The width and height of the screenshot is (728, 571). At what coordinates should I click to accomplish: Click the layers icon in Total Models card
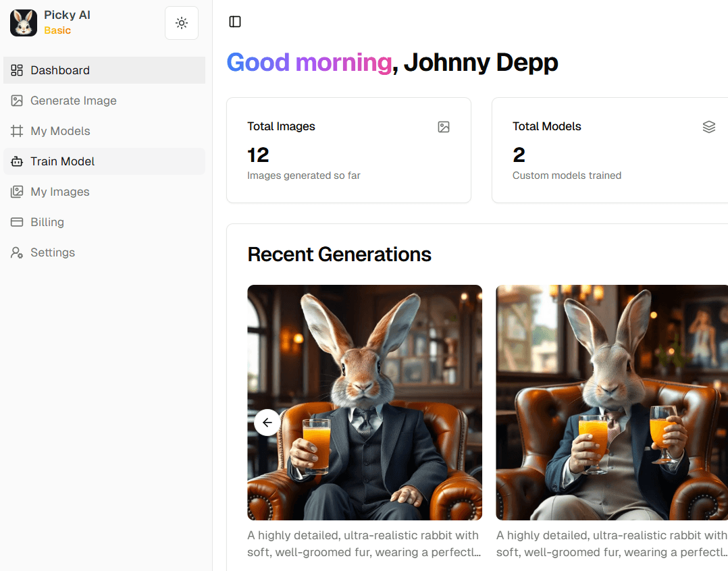point(708,127)
